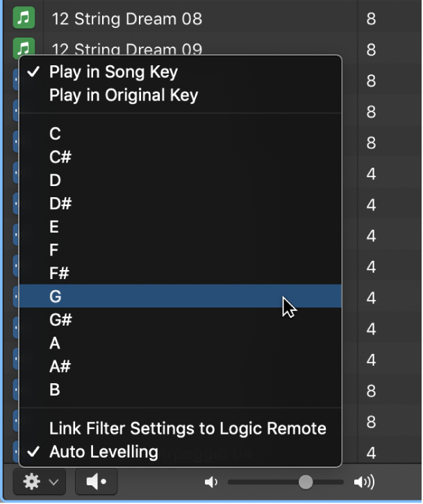Screen dimensions: 423x504
Task: Select key G in the menu
Action: coord(181,296)
